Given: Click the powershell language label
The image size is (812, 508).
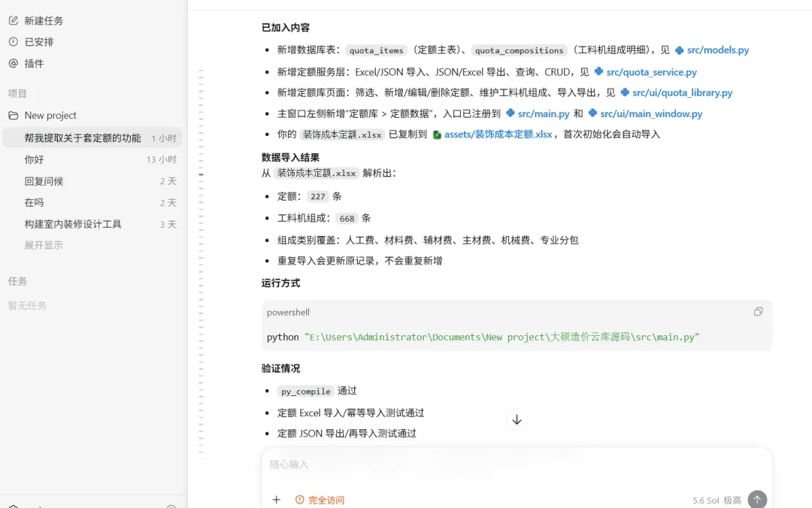Looking at the screenshot, I should [288, 313].
